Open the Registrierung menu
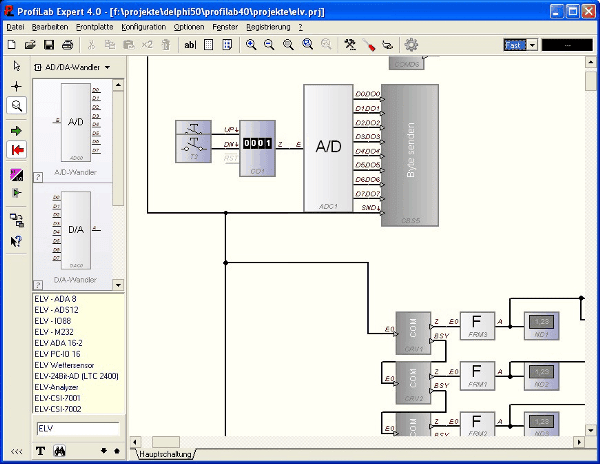 click(x=268, y=27)
